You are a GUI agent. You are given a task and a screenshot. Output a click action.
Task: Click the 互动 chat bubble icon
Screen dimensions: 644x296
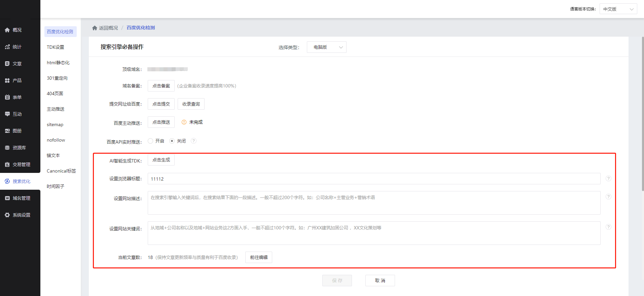[7, 114]
